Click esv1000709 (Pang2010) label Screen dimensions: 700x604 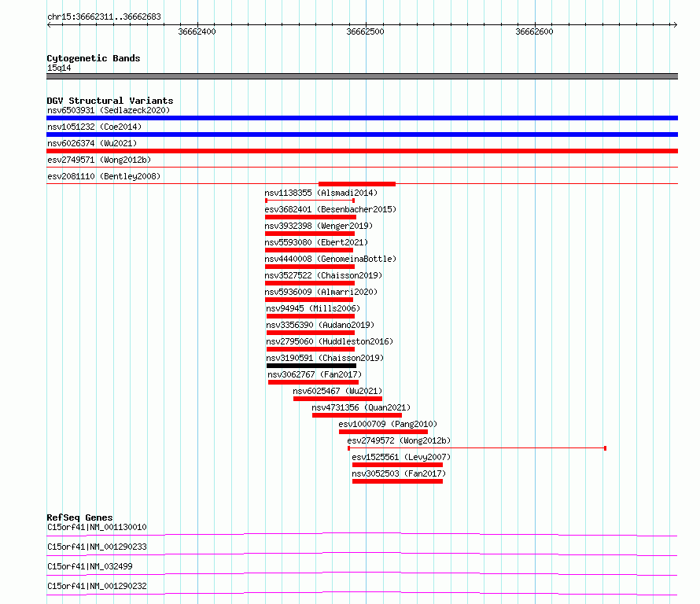[x=388, y=424]
